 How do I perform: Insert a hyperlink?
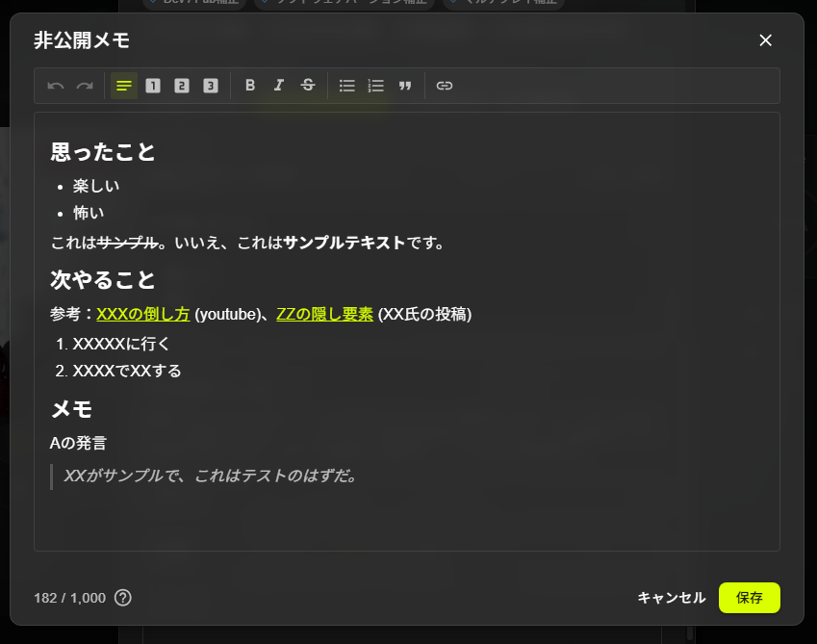click(x=445, y=86)
